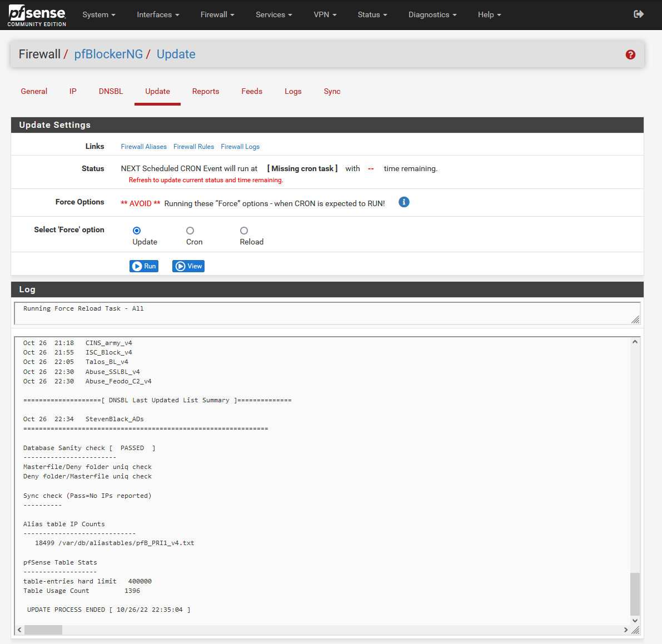Select the Update force option radio
Image resolution: width=662 pixels, height=644 pixels.
[x=137, y=231]
